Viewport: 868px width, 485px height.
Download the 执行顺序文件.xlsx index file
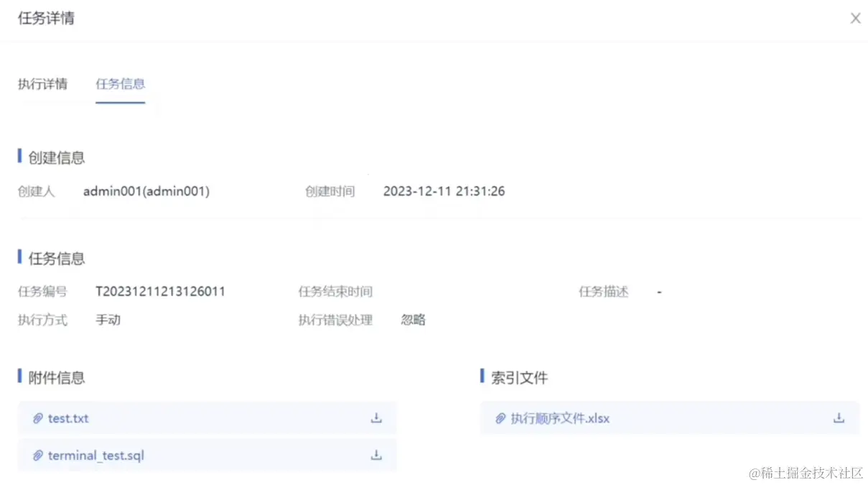(839, 418)
